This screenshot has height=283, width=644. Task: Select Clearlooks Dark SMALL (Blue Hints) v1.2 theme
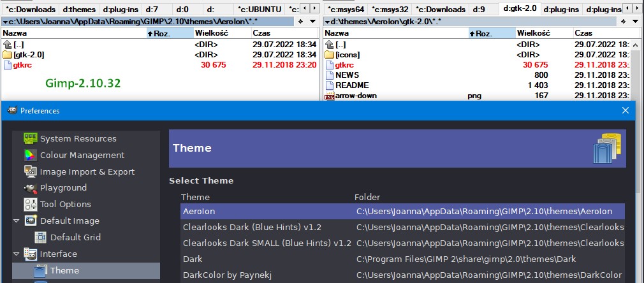[x=402, y=243]
